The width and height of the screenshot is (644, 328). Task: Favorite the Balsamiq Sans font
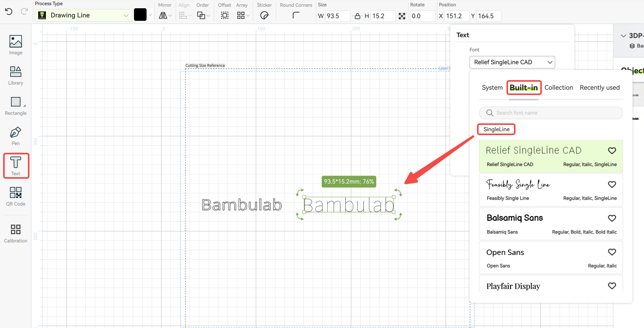click(612, 218)
